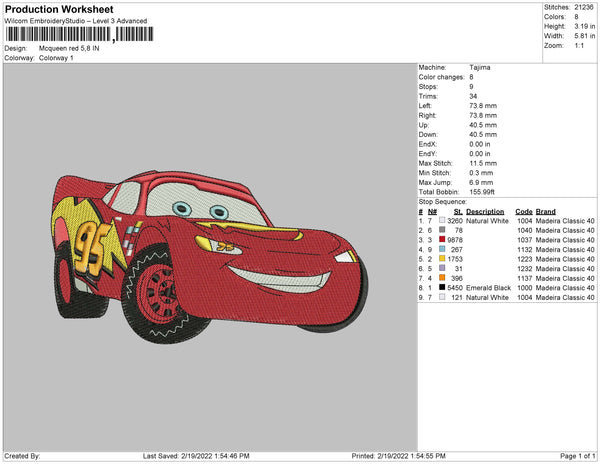This screenshot has width=600, height=464.
Task: Click the 'Description' column header
Action: 485,212
